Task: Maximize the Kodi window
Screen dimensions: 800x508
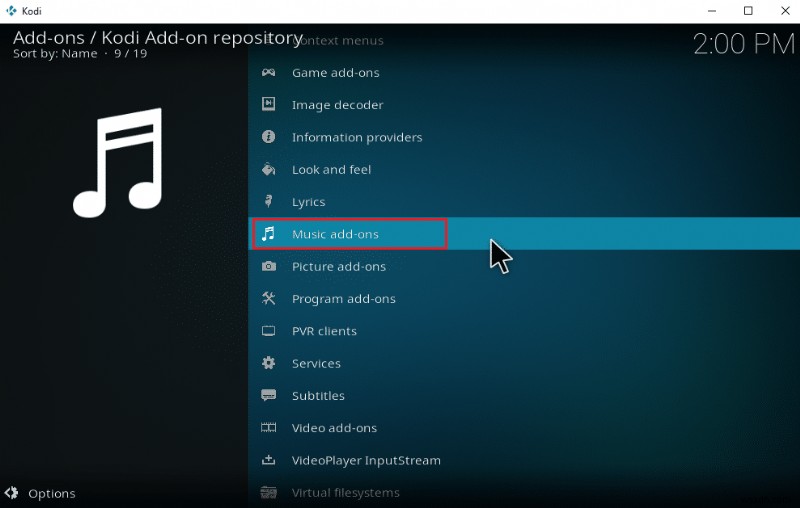Action: point(748,11)
